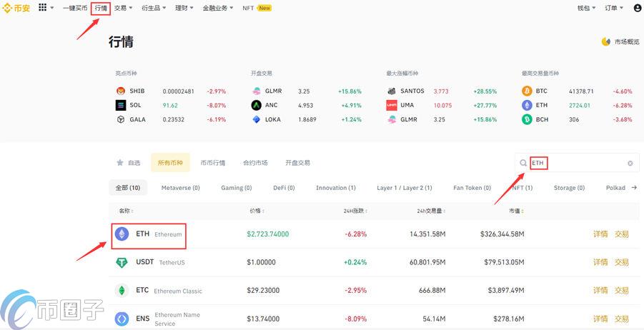Screen dimensions: 644x330
Task: Sort the table by 名称 column
Action: pos(127,211)
